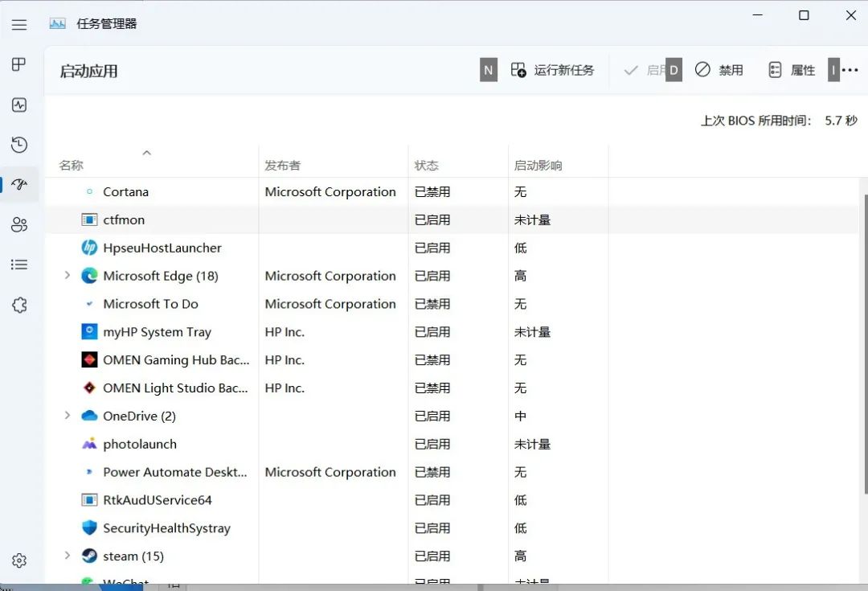Open the Users page in sidebar
This screenshot has height=591, width=868.
[19, 224]
